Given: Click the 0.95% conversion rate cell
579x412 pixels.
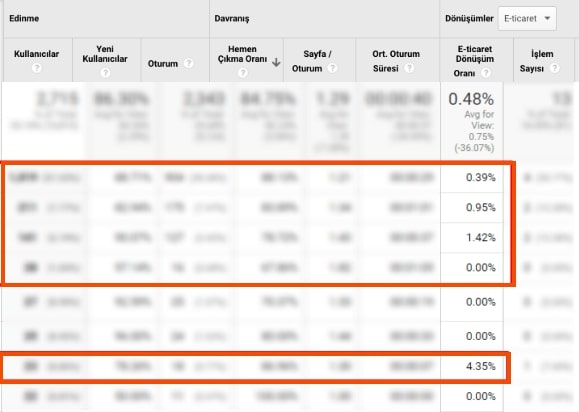Looking at the screenshot, I should (480, 207).
